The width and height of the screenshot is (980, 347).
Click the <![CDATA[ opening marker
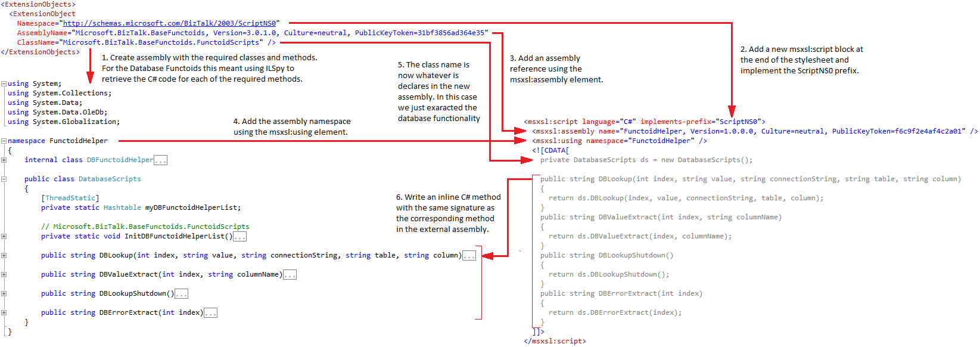(550, 150)
